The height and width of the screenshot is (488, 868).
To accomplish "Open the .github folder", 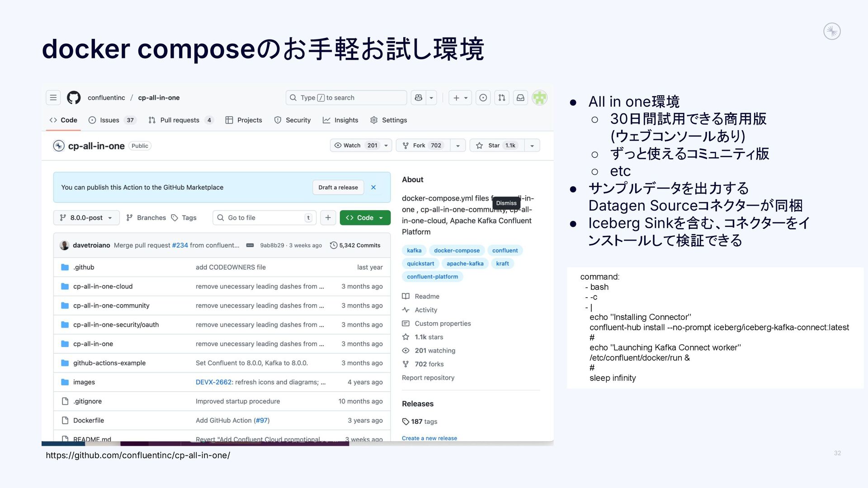I will pyautogui.click(x=84, y=267).
